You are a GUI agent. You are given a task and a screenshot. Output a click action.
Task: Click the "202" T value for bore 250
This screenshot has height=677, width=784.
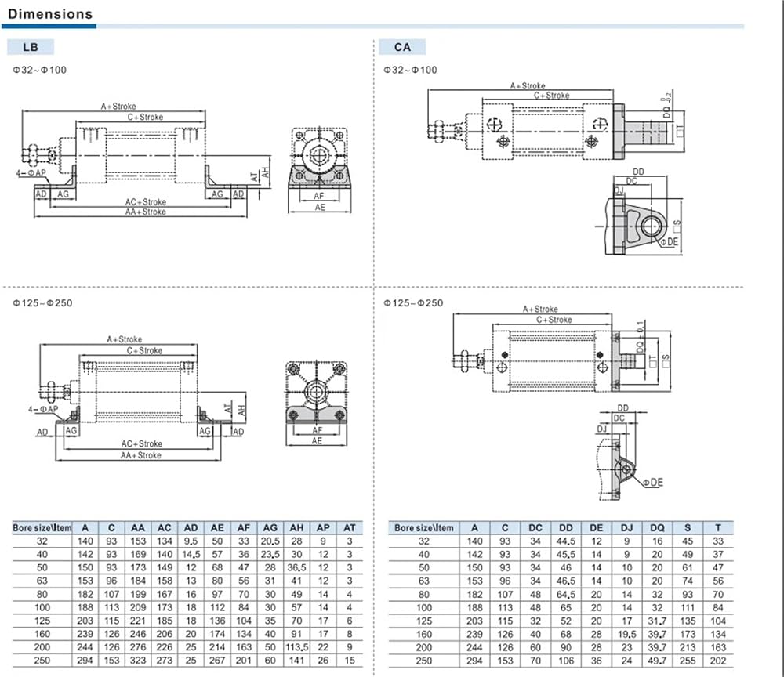(718, 661)
